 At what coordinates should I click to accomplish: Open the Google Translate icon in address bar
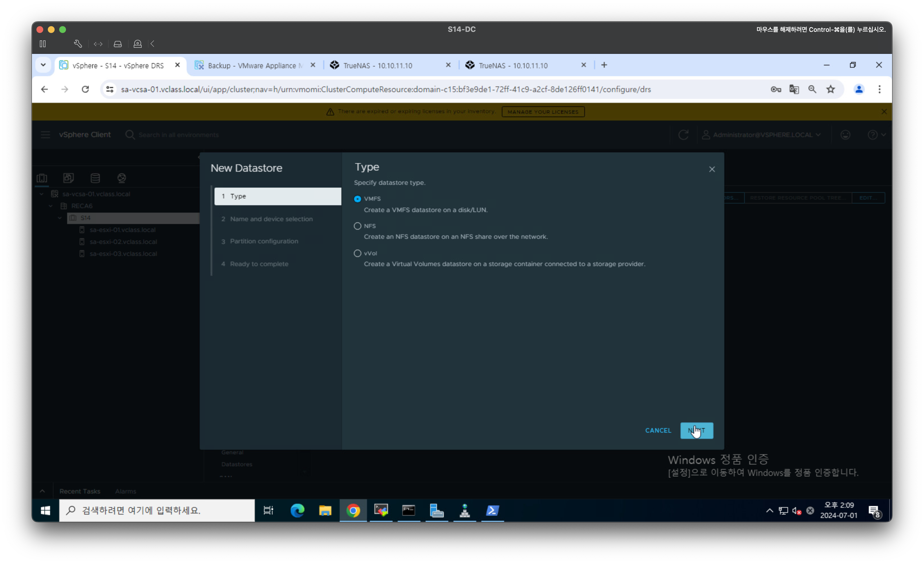[794, 89]
